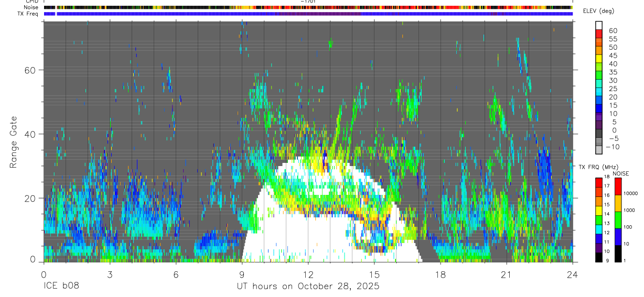Pick the yellow-orange swatch in NOISE color bar
This screenshot has width=644, height=297.
click(x=618, y=203)
